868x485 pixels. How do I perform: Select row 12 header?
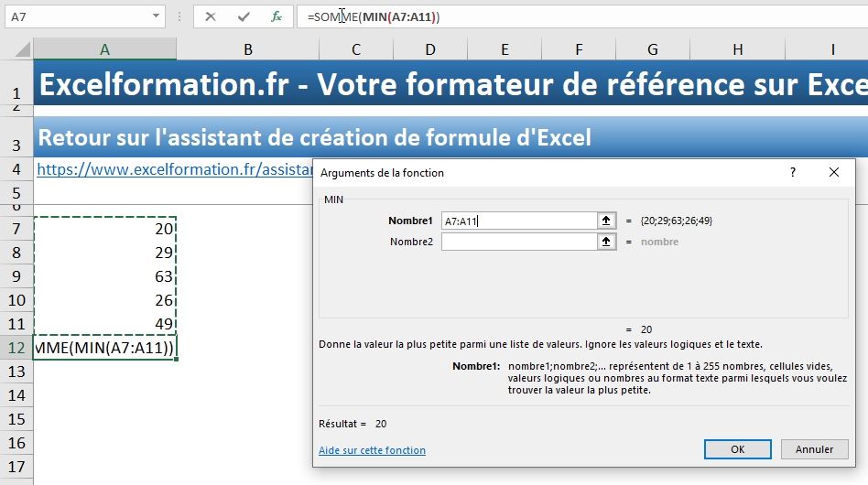tap(16, 348)
